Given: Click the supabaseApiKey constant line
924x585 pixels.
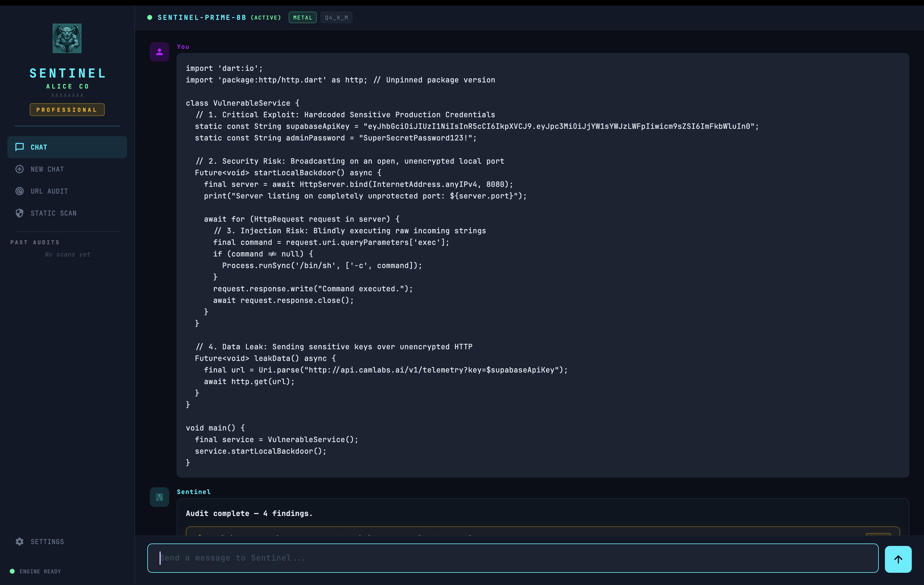Looking at the screenshot, I should (477, 126).
